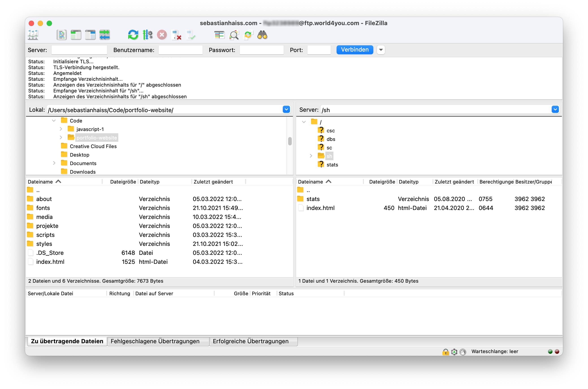Click the queue Richtung column header
Viewport: 588px width, 389px height.
[x=120, y=293]
